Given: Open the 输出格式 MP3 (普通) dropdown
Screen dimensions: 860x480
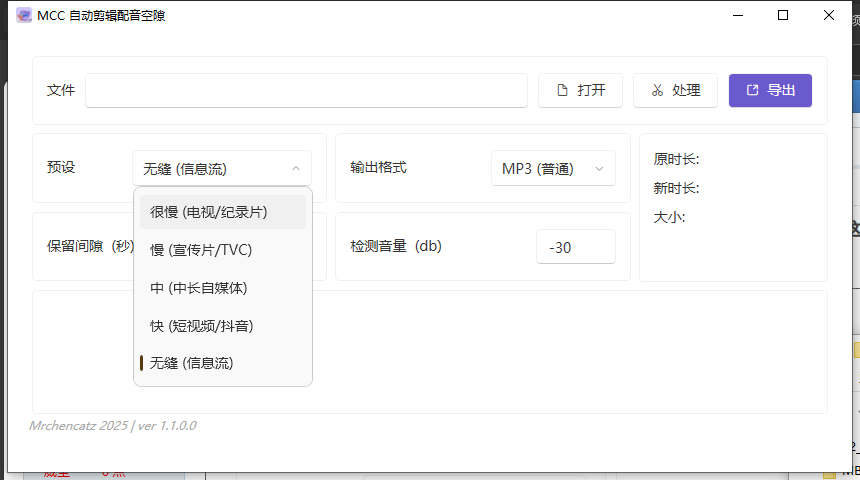Looking at the screenshot, I should coord(553,168).
